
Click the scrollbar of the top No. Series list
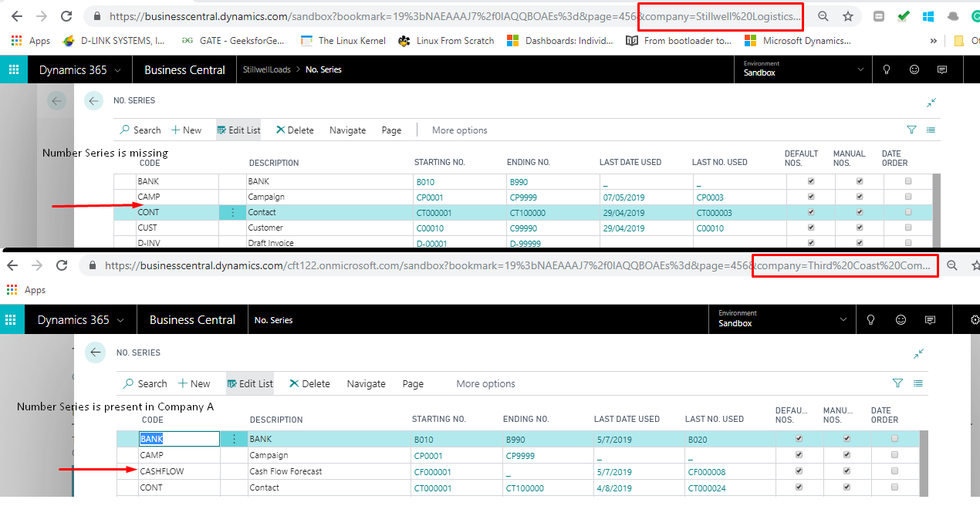[936, 210]
